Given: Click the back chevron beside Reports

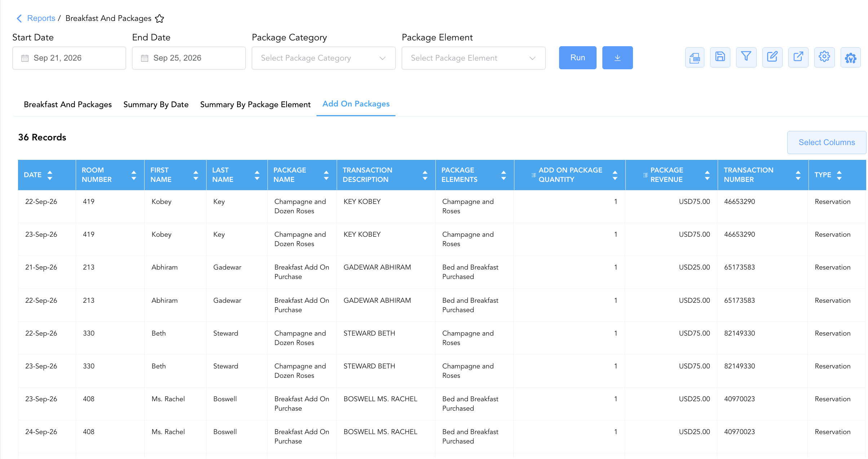Looking at the screenshot, I should (x=19, y=18).
